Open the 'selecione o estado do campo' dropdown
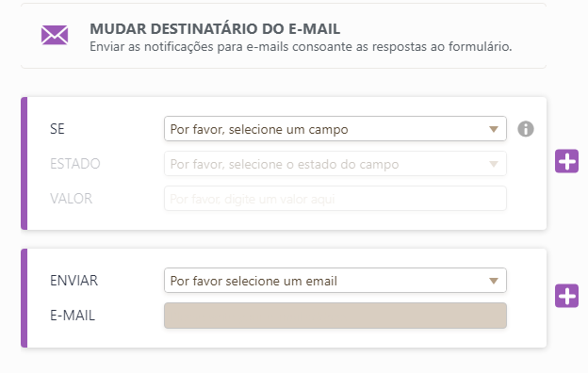Viewport: 588px width, 373px height. pyautogui.click(x=335, y=164)
